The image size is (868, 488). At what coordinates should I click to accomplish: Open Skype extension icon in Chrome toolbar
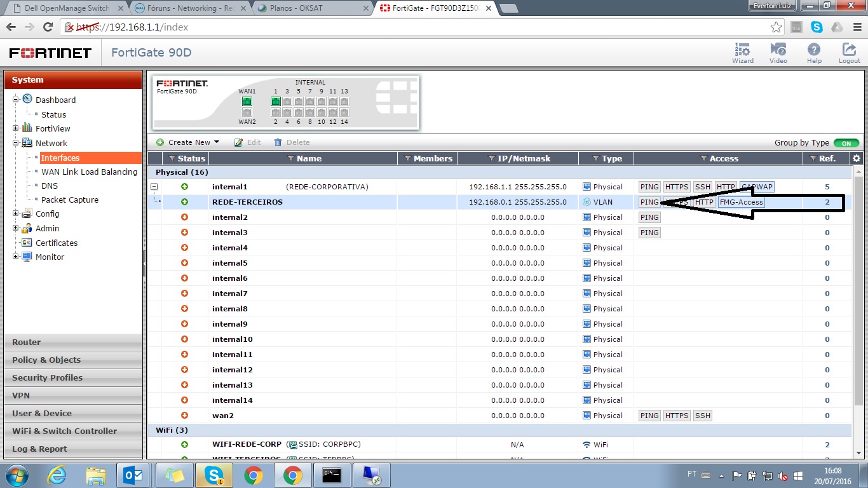tap(817, 27)
